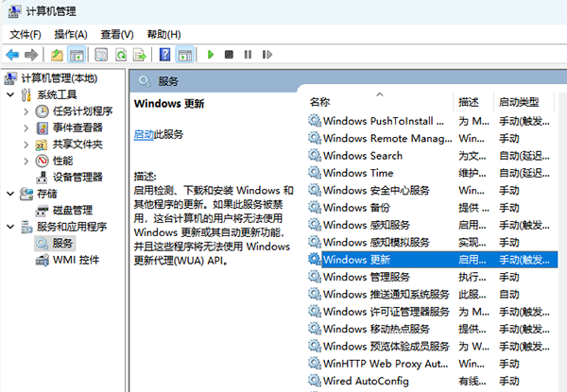The width and height of the screenshot is (567, 392).
Task: Select 事件查看器 in the tree
Action: click(77, 128)
